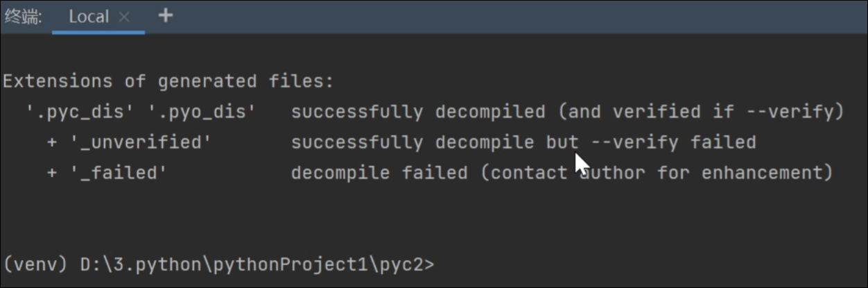868x288 pixels.
Task: Click the plus sign before '_failed'
Action: click(x=51, y=173)
